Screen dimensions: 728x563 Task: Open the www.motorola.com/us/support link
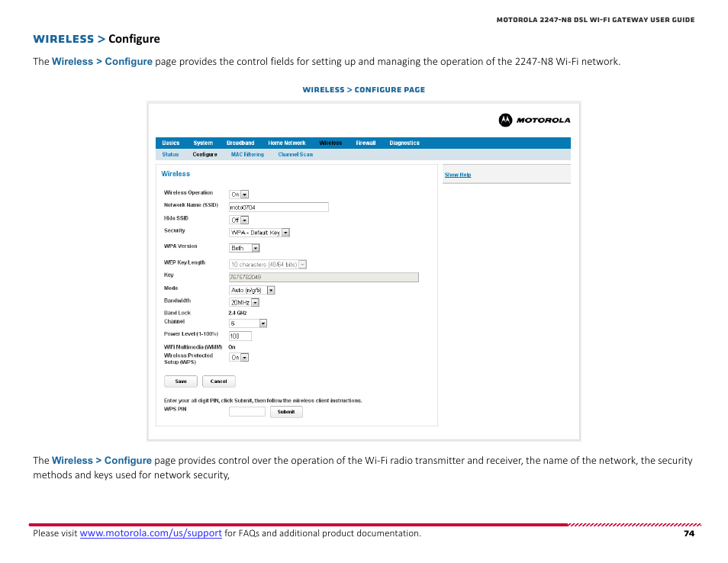[151, 533]
